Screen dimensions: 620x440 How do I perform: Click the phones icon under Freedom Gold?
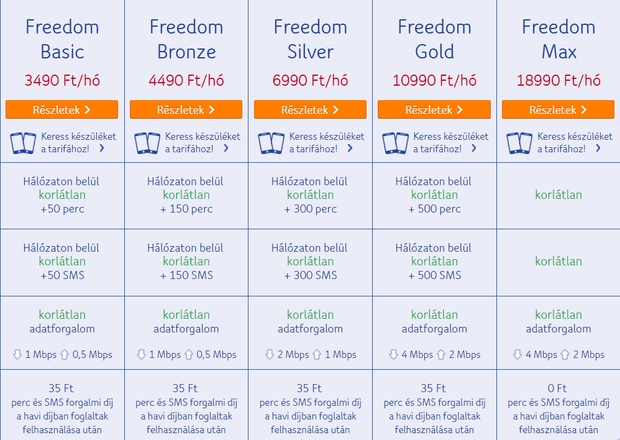click(395, 143)
